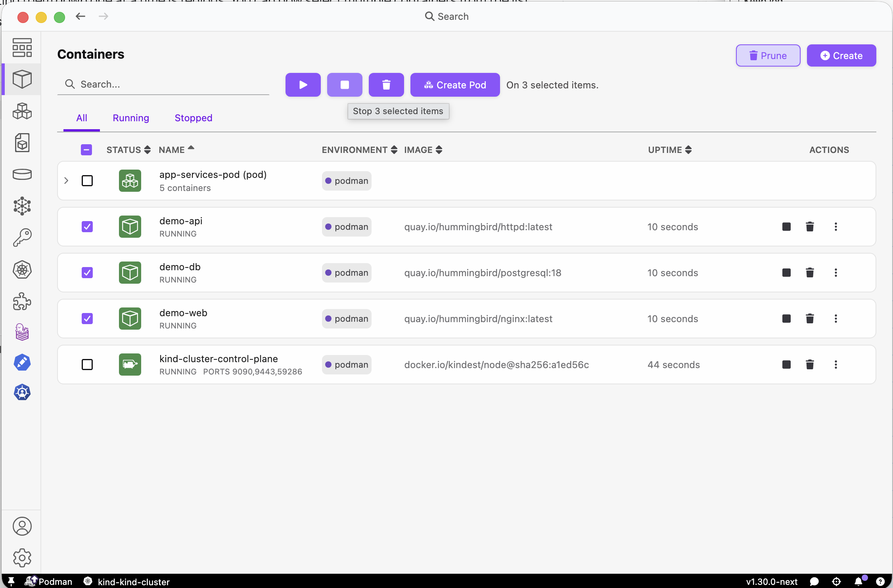Click the Create button
Screen dimensions: 893x588
[841, 55]
